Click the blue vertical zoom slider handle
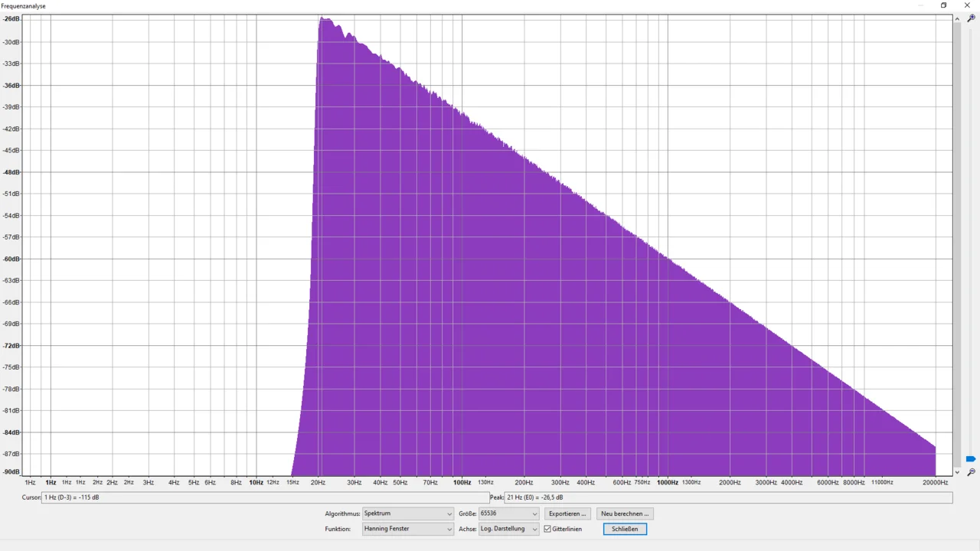The image size is (980, 551). 971,459
